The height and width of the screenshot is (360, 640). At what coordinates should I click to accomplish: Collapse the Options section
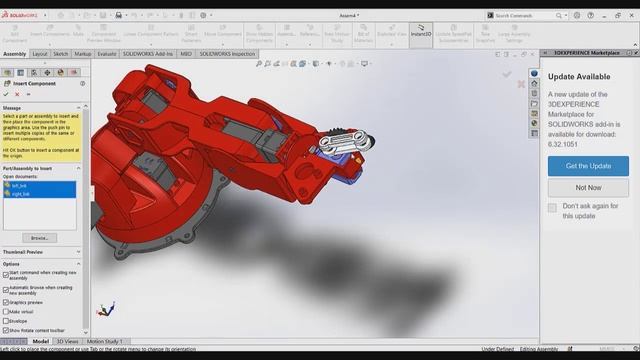click(x=78, y=264)
